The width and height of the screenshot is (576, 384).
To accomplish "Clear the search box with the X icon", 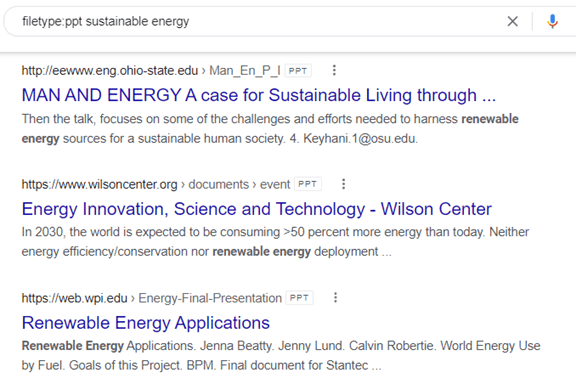I will [512, 21].
